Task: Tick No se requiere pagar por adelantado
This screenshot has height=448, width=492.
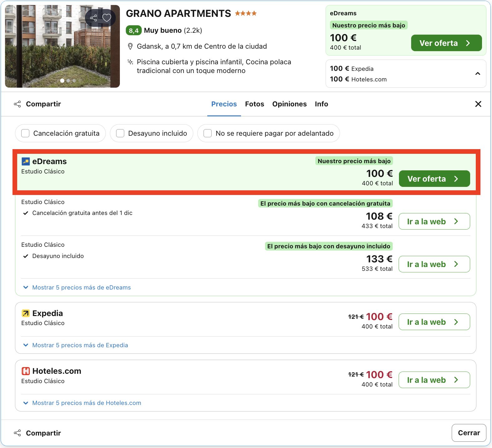Action: pyautogui.click(x=208, y=133)
